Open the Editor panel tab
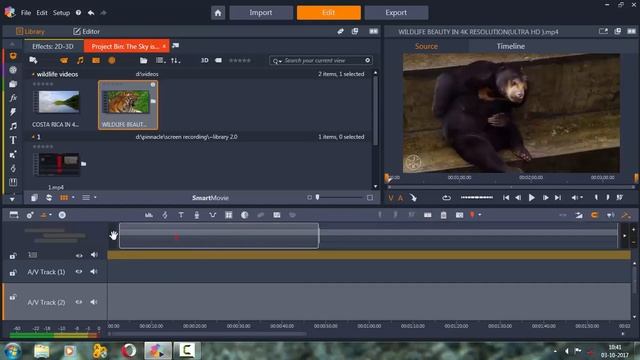This screenshot has width=640, height=360. 86,31
